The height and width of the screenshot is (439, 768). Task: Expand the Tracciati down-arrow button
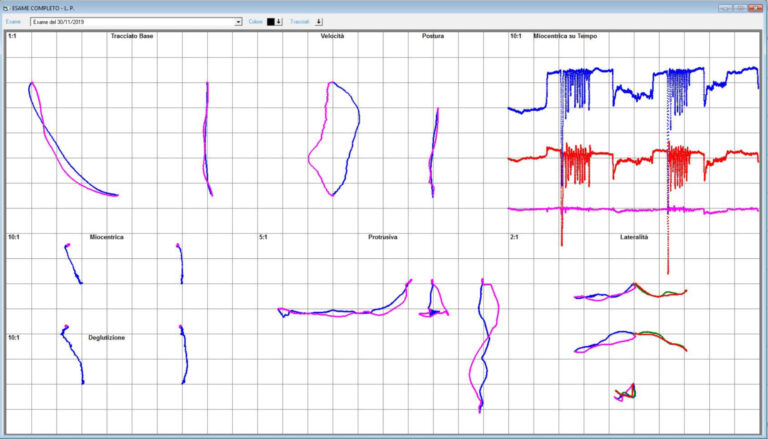[x=319, y=21]
